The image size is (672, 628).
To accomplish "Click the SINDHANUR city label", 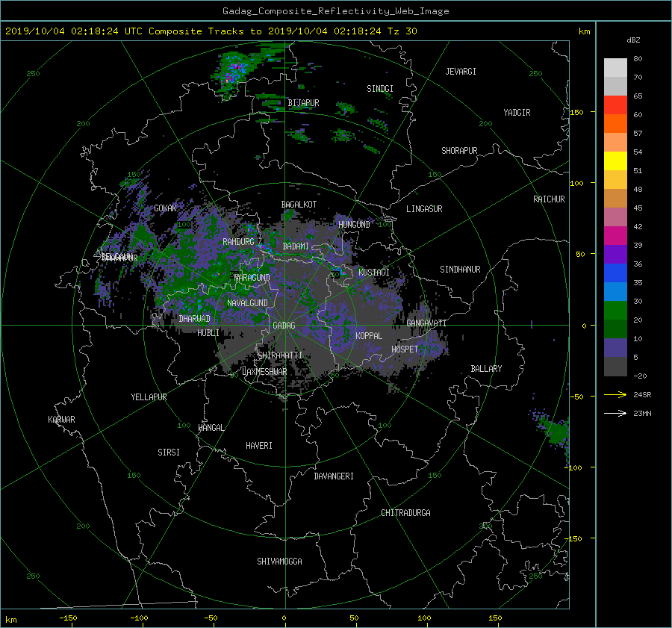I will pos(460,270).
